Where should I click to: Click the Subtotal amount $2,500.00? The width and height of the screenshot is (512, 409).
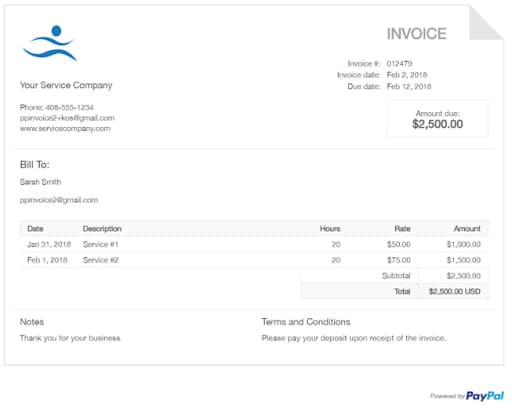pos(464,276)
